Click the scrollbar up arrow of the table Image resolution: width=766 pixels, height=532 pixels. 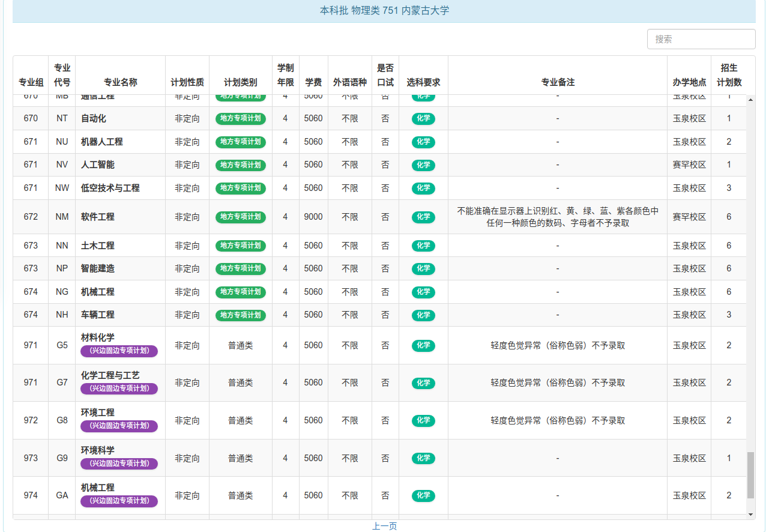tap(750, 99)
